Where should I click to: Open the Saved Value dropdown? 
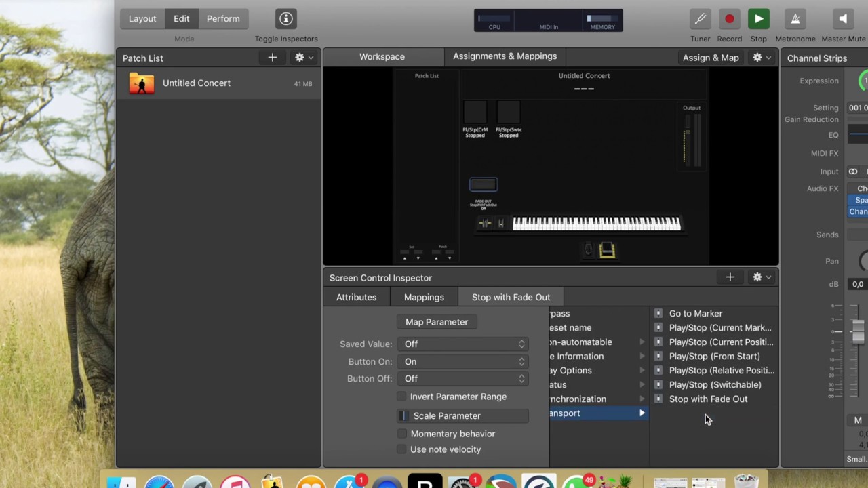[x=465, y=344]
